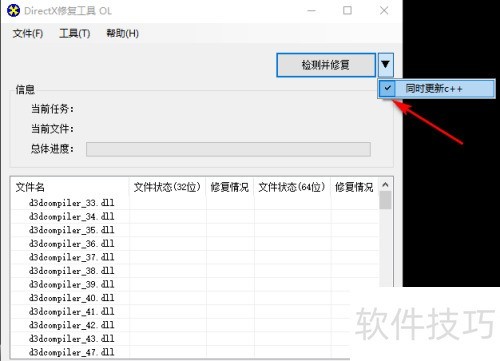This screenshot has height=361, width=500.
Task: Open the 文件(F) menu
Action: coord(28,33)
